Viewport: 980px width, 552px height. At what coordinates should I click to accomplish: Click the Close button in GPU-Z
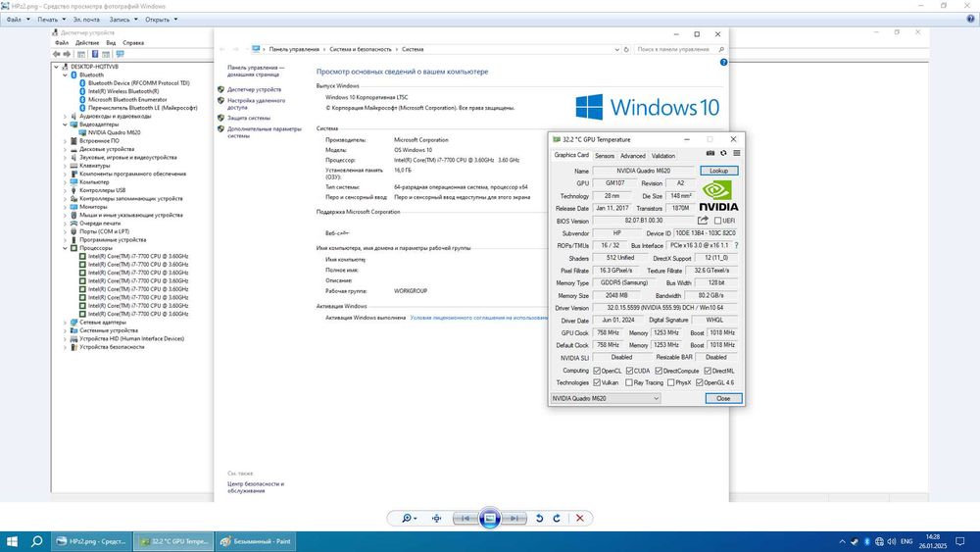[723, 398]
